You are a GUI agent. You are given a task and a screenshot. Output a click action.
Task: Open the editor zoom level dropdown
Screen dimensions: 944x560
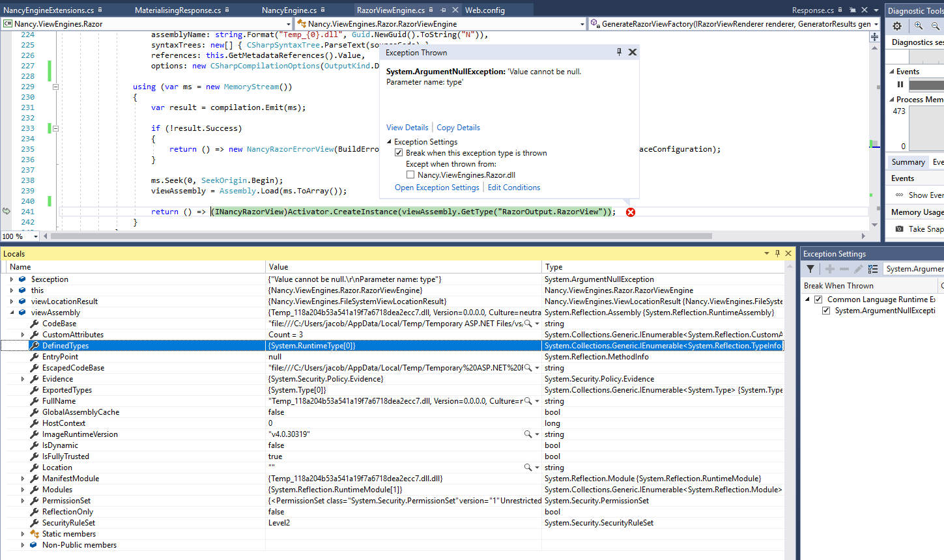(x=36, y=236)
